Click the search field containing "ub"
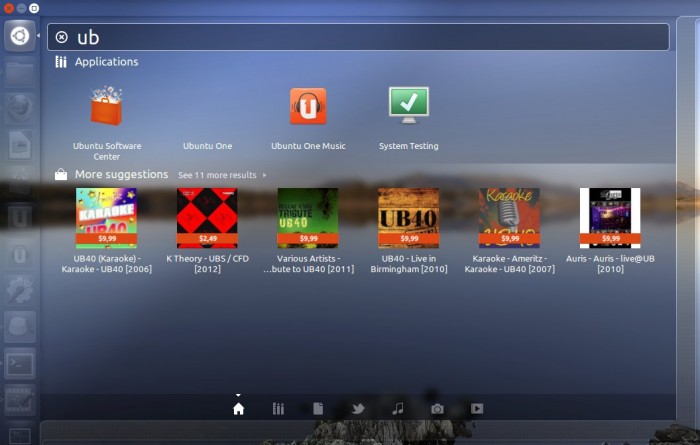Image resolution: width=700 pixels, height=445 pixels. 360,37
